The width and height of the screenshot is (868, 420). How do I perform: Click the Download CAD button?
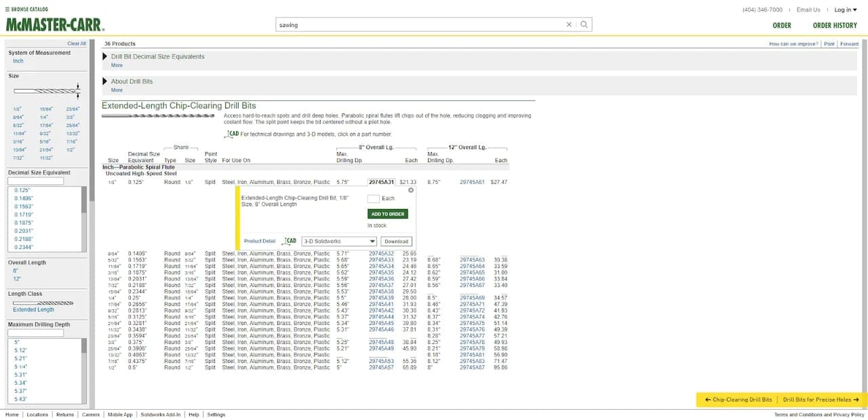(396, 242)
